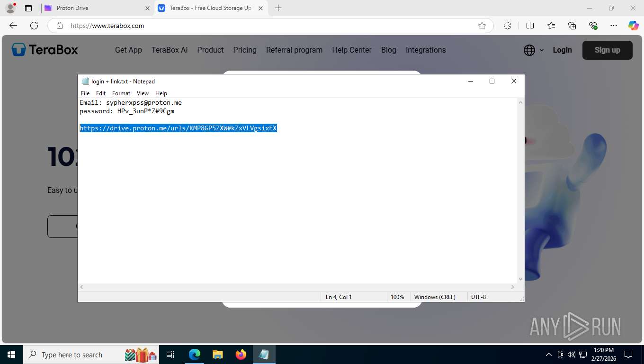The height and width of the screenshot is (364, 644).
Task: Click the address bar URL field
Action: 270,26
